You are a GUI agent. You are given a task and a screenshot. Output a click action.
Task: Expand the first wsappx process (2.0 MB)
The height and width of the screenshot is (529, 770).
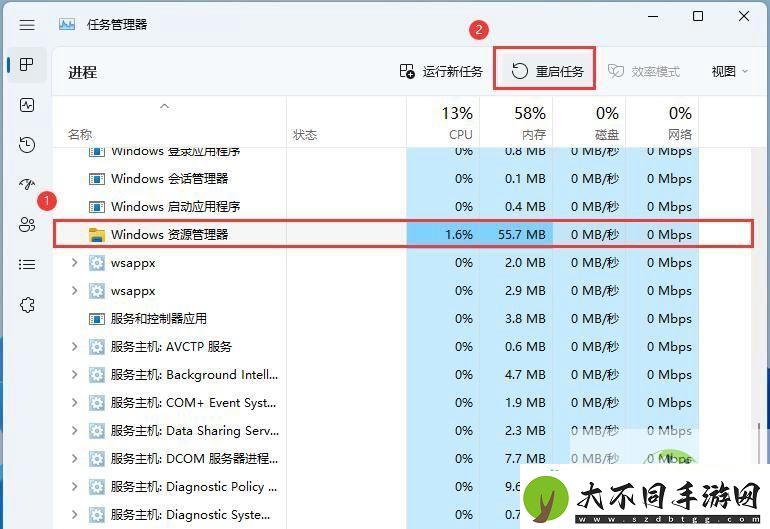pyautogui.click(x=74, y=262)
